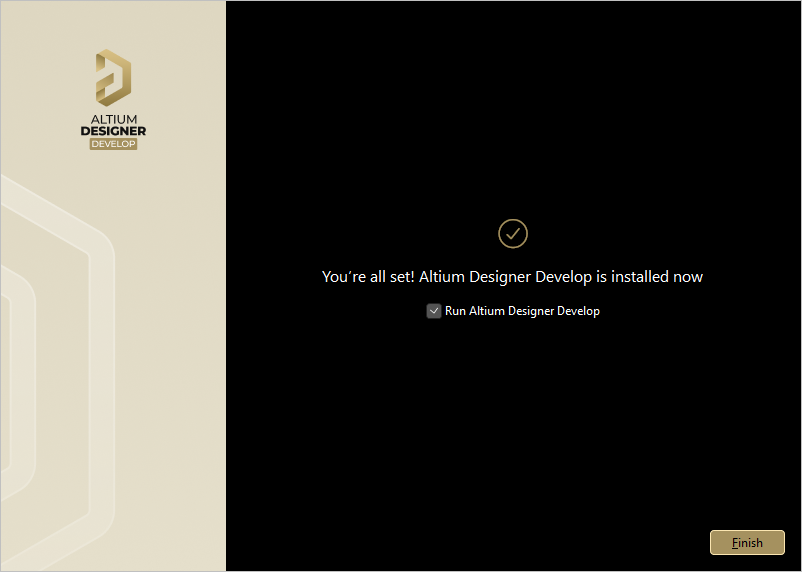The image size is (802, 572).
Task: Click the installation complete checkmark icon
Action: click(513, 234)
